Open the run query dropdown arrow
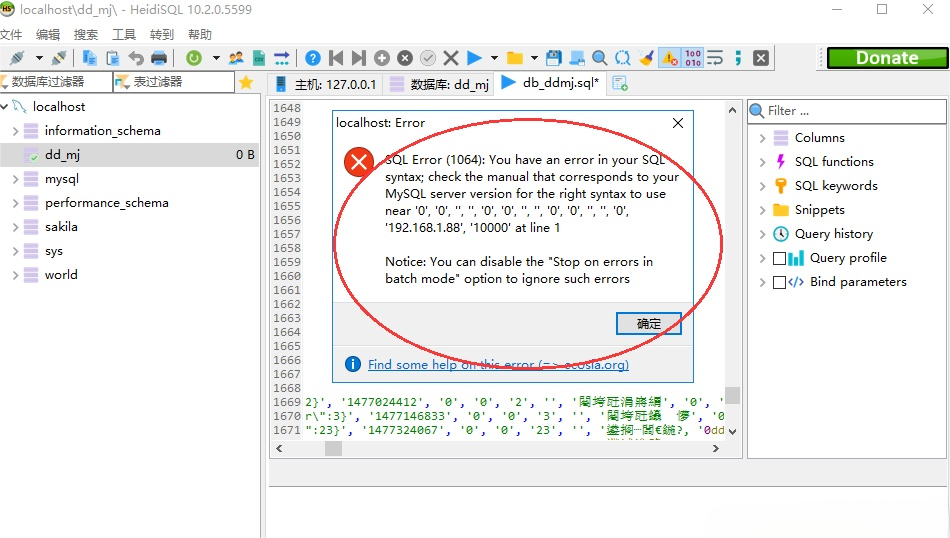The width and height of the screenshot is (950, 538). 494,58
